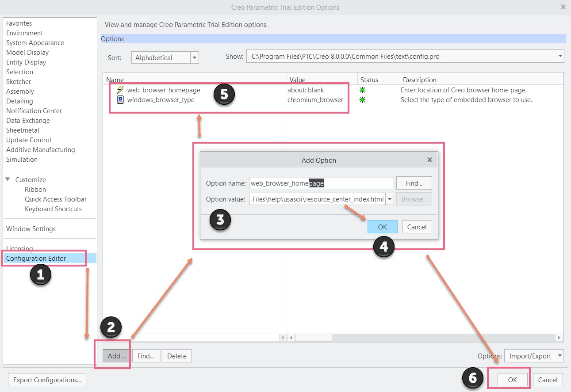Open the Show dropdown listing config.pro path
The width and height of the screenshot is (571, 392).
point(560,56)
